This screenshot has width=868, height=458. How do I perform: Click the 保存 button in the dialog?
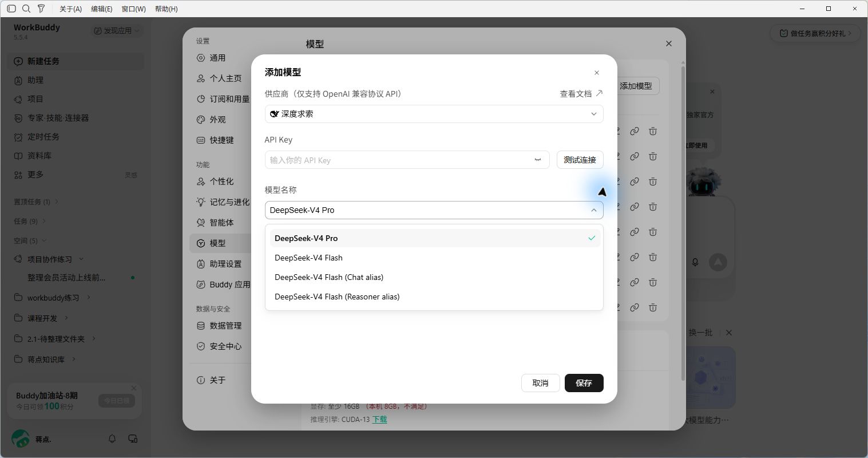tap(584, 383)
